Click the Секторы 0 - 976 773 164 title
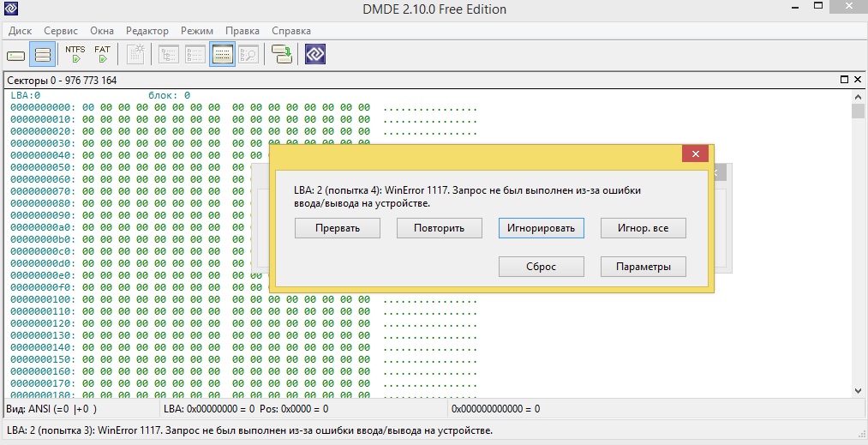The height and width of the screenshot is (445, 868). pos(62,81)
